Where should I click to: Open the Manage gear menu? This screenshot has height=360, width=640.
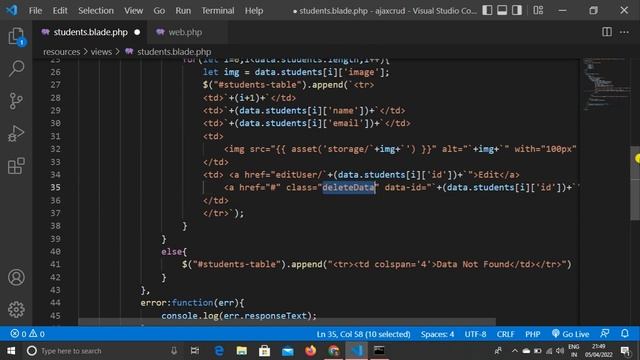point(16,309)
